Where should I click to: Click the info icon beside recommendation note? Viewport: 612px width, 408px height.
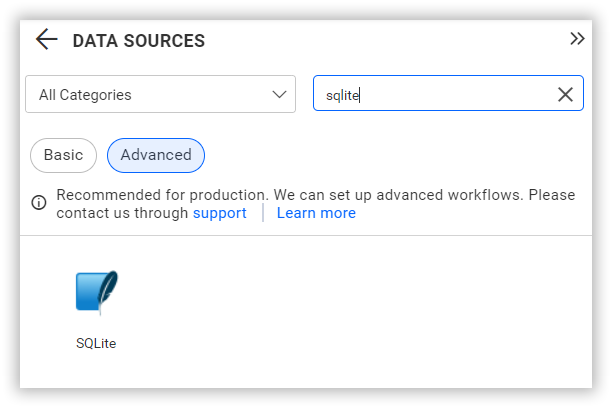tap(39, 202)
